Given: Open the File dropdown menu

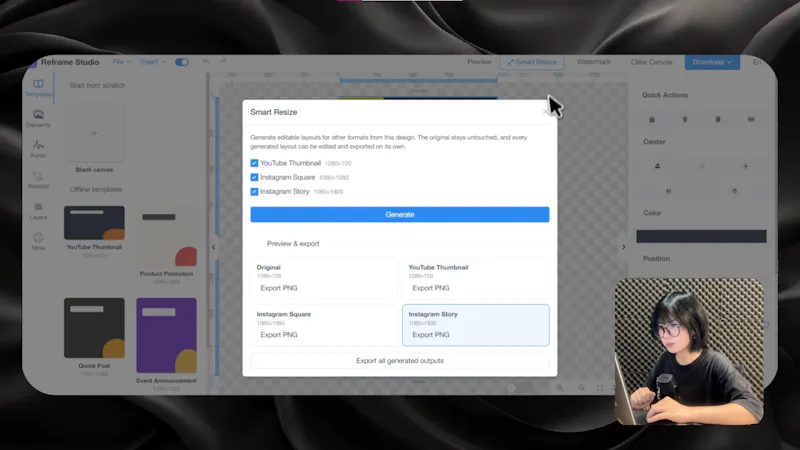Looking at the screenshot, I should [x=121, y=62].
